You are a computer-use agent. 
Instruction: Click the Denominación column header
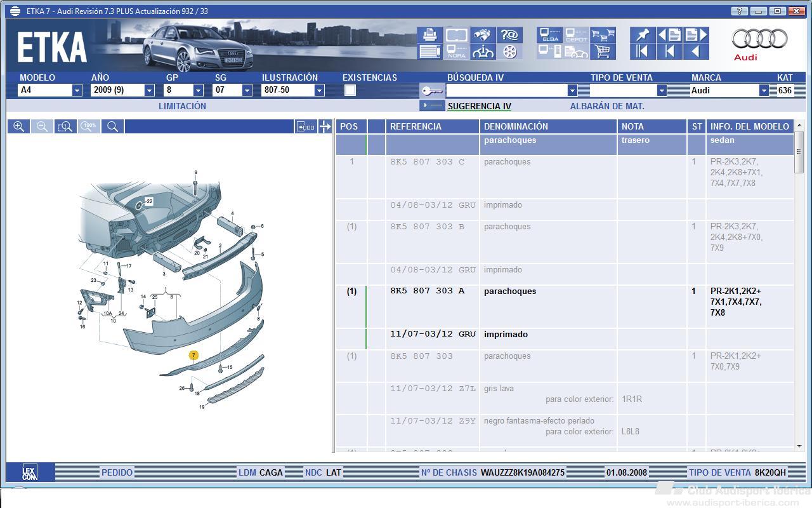tap(548, 126)
